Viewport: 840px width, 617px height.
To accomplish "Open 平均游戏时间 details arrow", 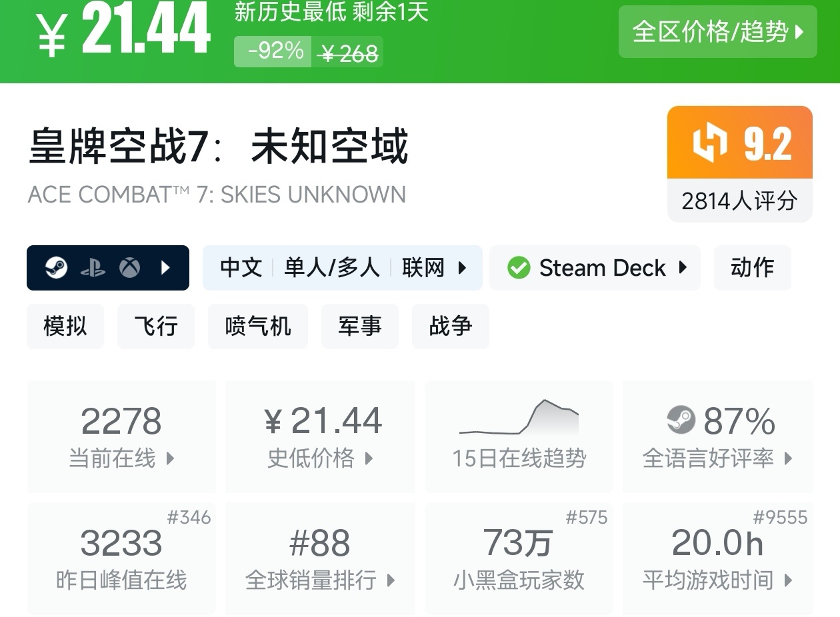I will point(789,580).
